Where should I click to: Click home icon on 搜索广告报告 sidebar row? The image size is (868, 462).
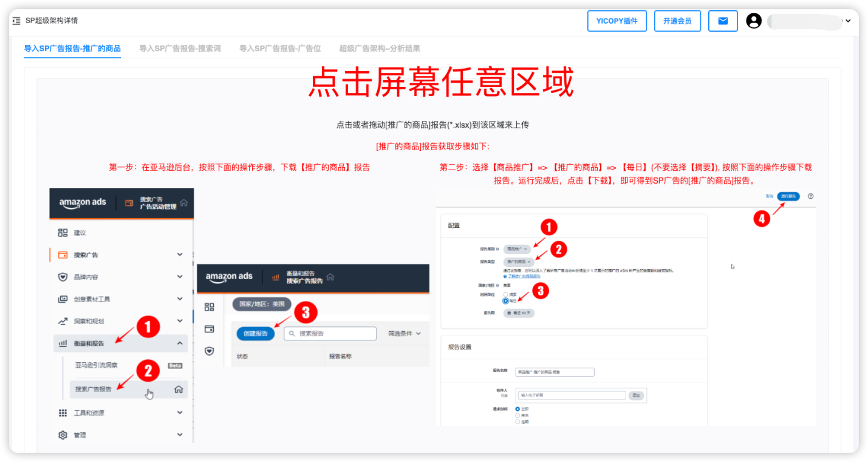click(179, 389)
